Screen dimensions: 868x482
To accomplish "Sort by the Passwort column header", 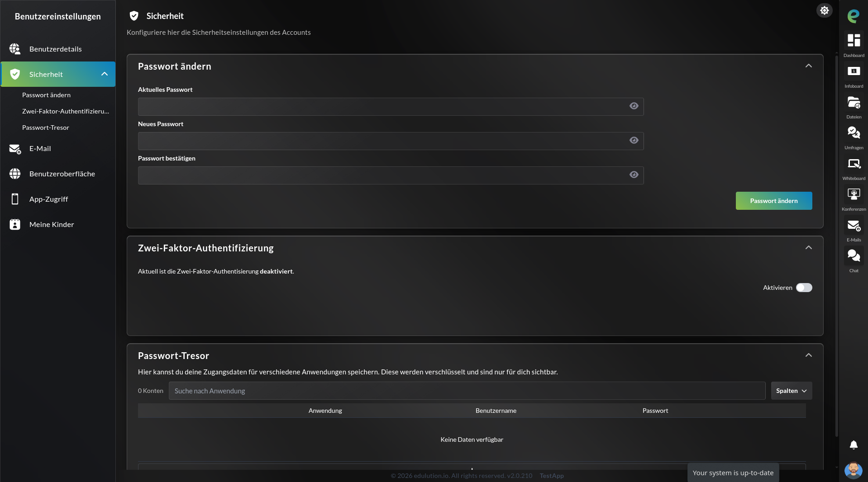I will pos(655,411).
